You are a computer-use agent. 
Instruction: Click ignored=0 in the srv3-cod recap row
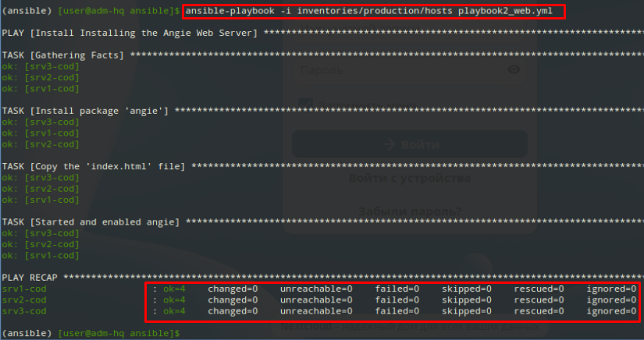pos(611,310)
